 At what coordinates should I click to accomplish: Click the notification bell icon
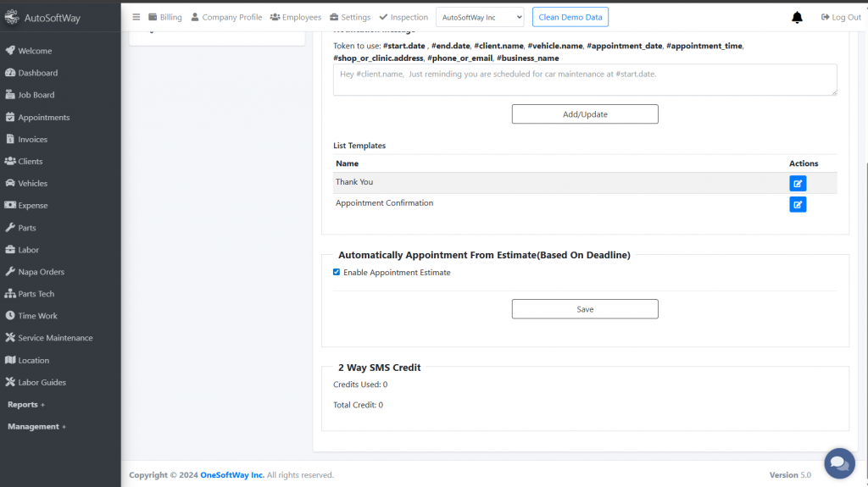(x=797, y=17)
